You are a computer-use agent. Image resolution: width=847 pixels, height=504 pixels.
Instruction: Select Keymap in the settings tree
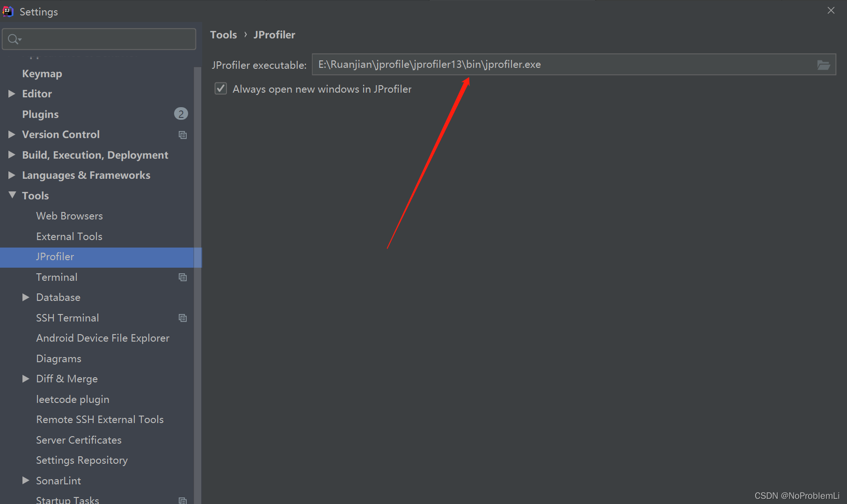(x=42, y=74)
